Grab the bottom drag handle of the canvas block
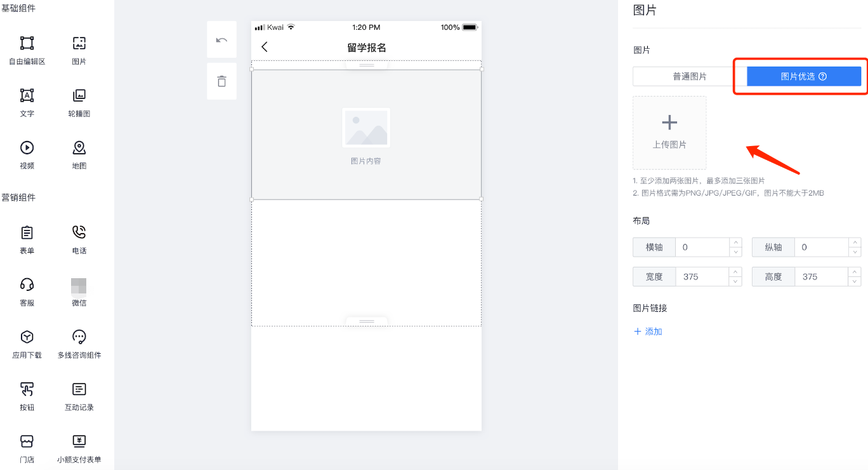 pyautogui.click(x=367, y=321)
